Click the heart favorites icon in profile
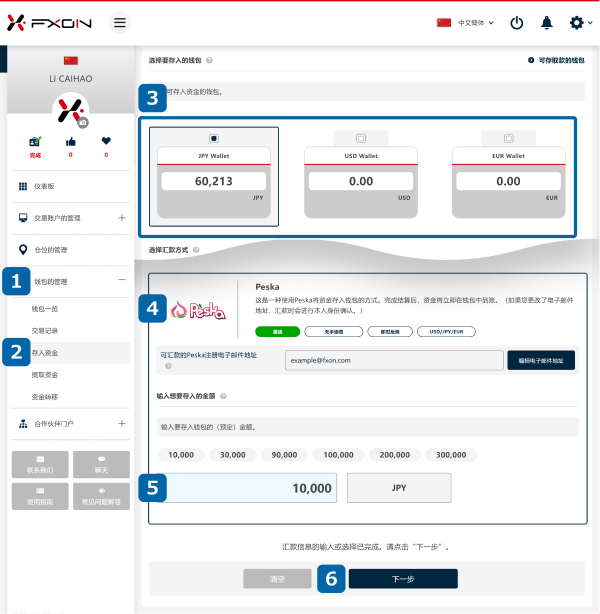The height and width of the screenshot is (614, 600). [106, 141]
